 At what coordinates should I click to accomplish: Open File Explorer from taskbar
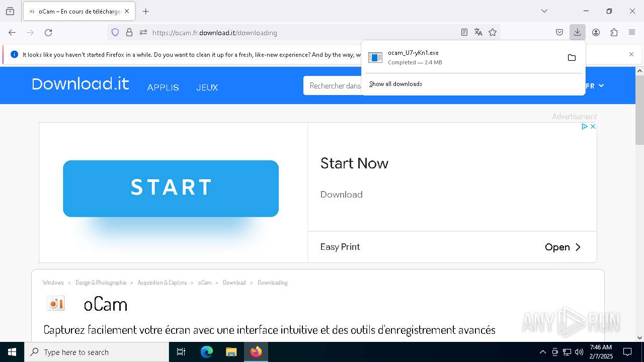(x=231, y=352)
